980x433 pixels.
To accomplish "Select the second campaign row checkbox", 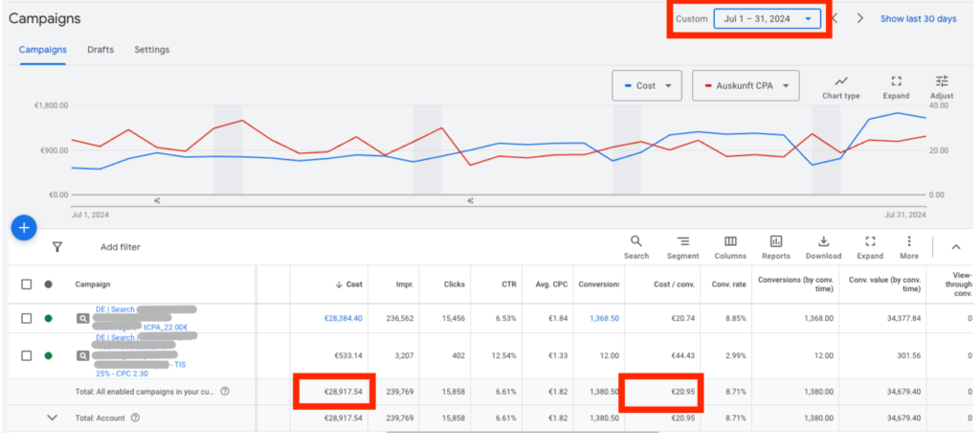I will 27,356.
